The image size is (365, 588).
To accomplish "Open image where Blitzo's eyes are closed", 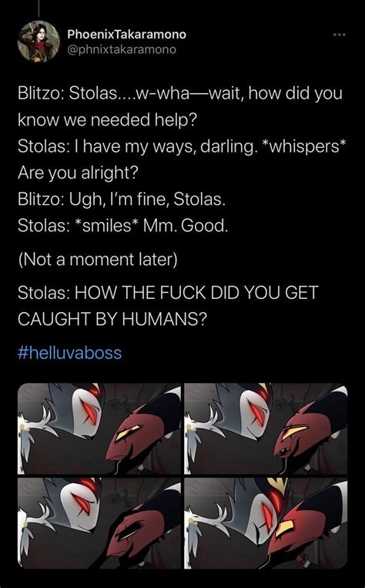I will tap(99, 522).
